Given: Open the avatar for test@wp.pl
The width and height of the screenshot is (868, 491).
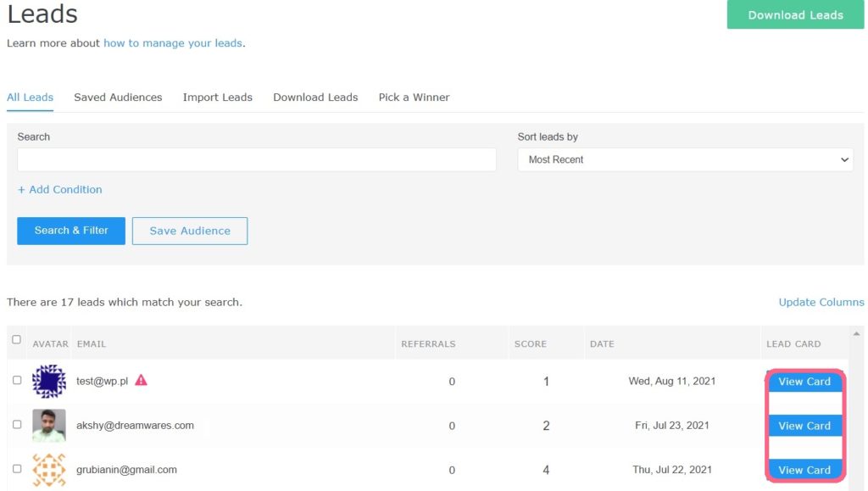Looking at the screenshot, I should coord(48,381).
